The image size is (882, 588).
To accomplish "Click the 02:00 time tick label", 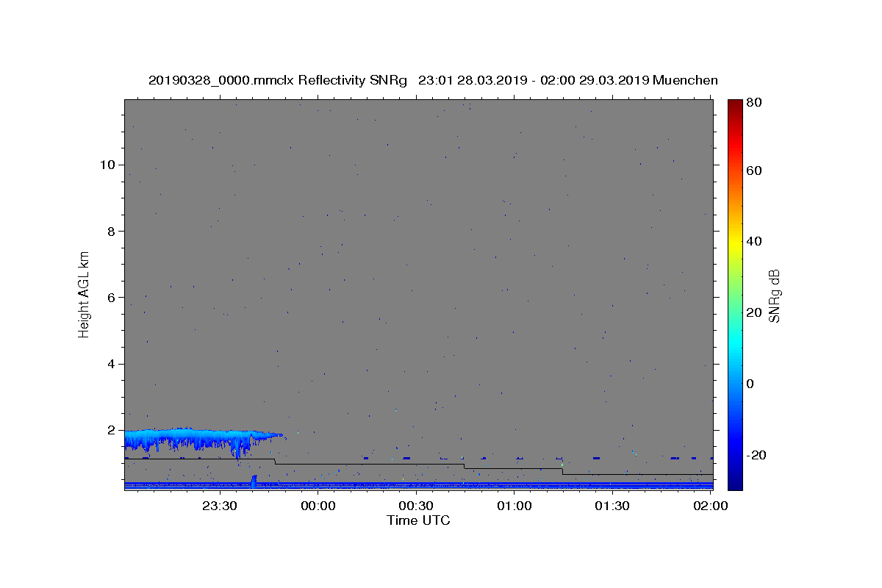I will tap(710, 506).
